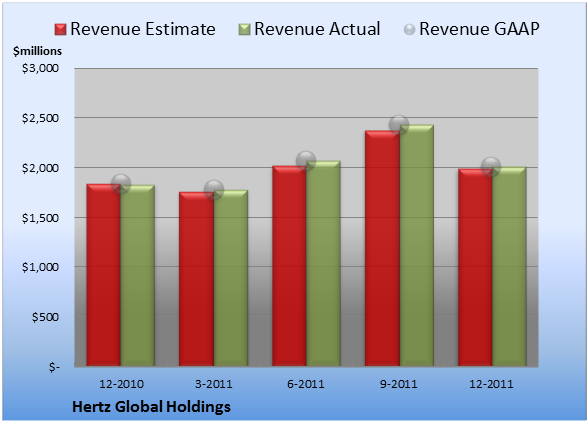
Task: Click the '$1,500' y-axis label
Action: coord(40,218)
